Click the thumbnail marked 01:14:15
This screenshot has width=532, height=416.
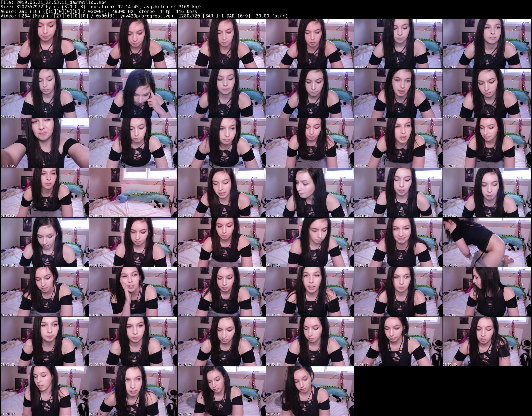click(x=221, y=242)
